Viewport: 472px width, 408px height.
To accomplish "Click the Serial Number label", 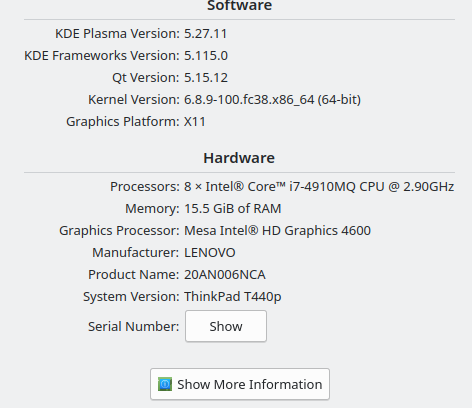I will (133, 326).
